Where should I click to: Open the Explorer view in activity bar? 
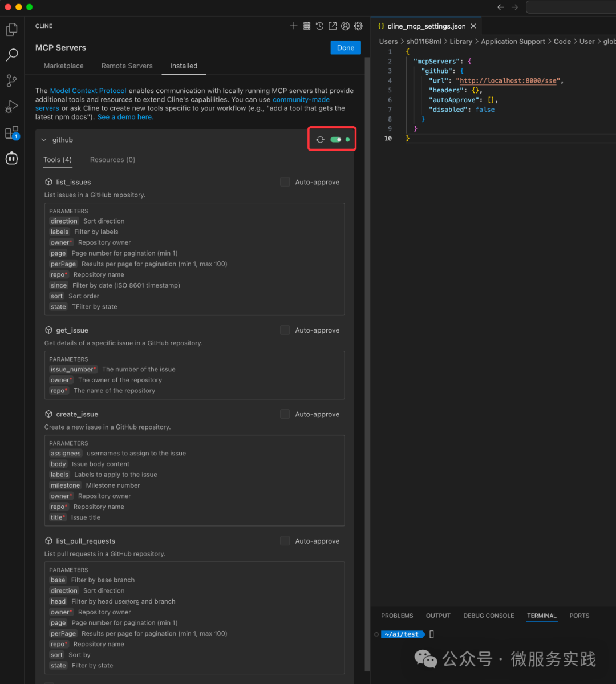pyautogui.click(x=12, y=29)
